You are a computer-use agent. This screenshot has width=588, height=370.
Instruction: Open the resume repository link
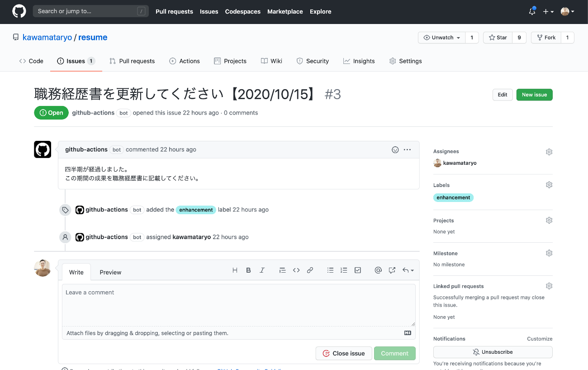93,38
